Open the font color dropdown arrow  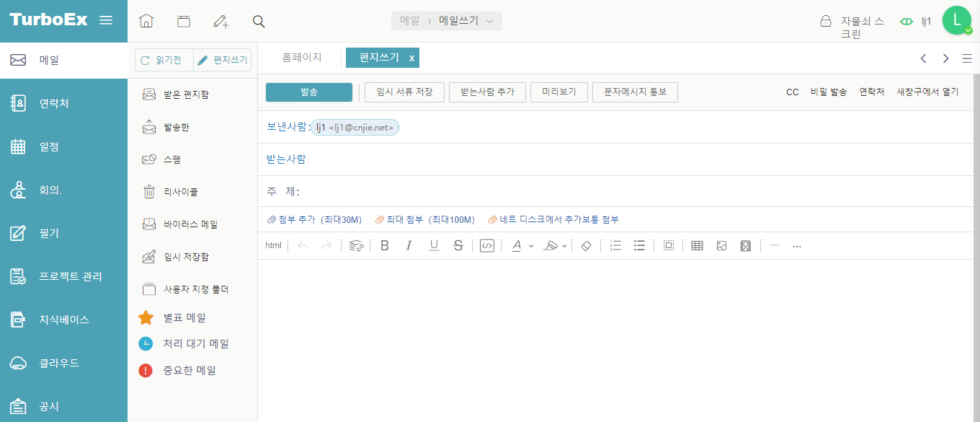(531, 246)
